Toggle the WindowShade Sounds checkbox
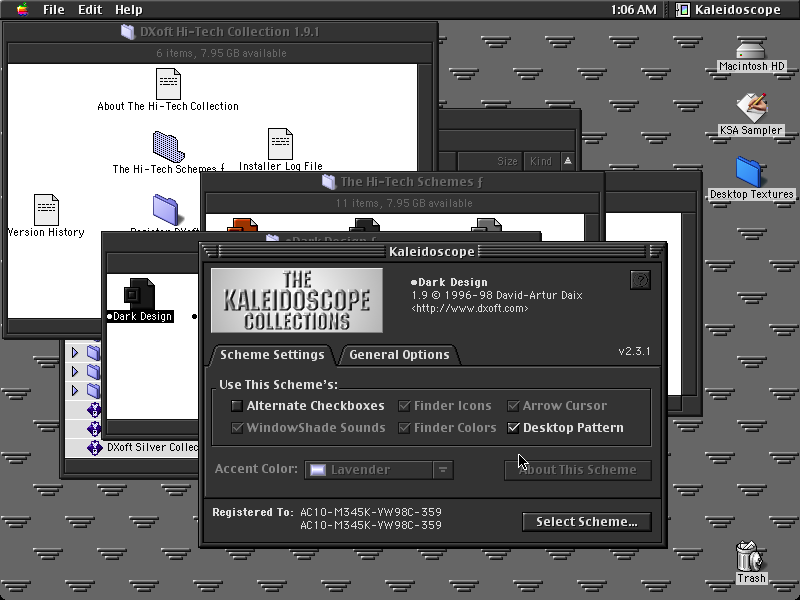800x600 pixels. 237,428
